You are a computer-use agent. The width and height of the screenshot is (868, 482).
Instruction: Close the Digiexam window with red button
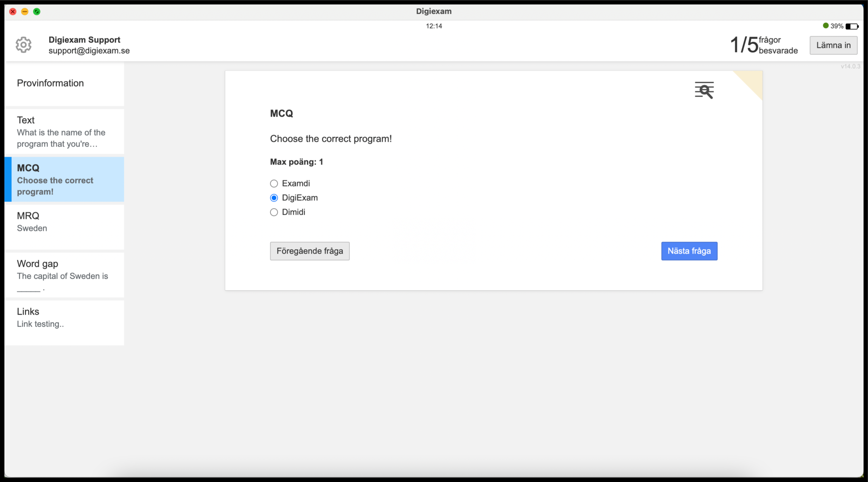tap(13, 11)
